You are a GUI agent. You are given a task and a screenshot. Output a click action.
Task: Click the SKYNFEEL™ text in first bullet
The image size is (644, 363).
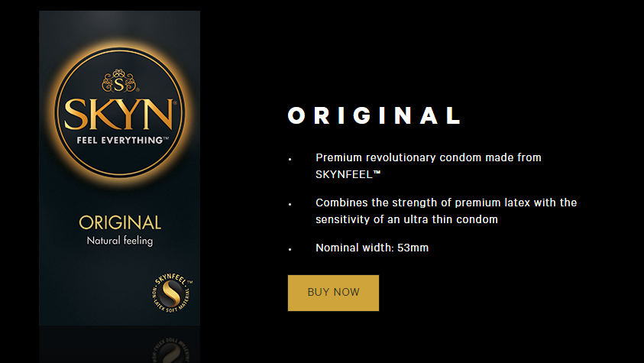[348, 174]
